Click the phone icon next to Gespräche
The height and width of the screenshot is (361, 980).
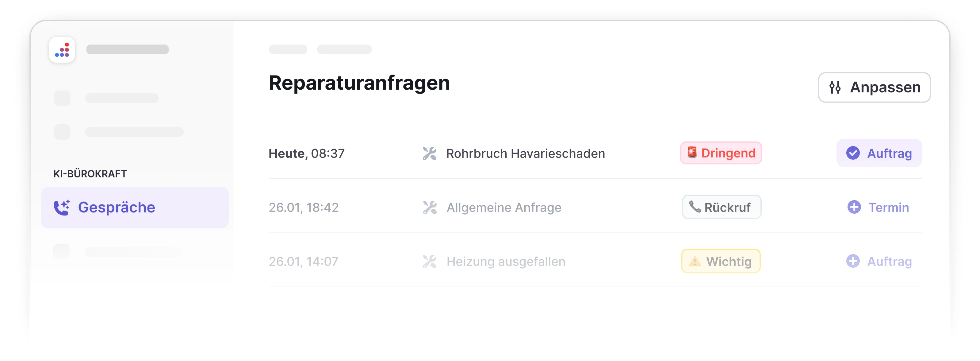coord(62,207)
